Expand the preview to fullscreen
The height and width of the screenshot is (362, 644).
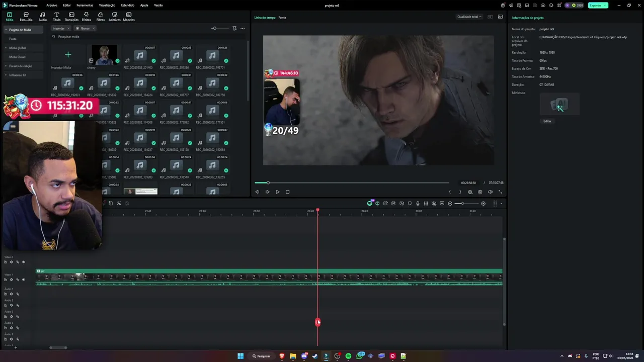(x=500, y=192)
